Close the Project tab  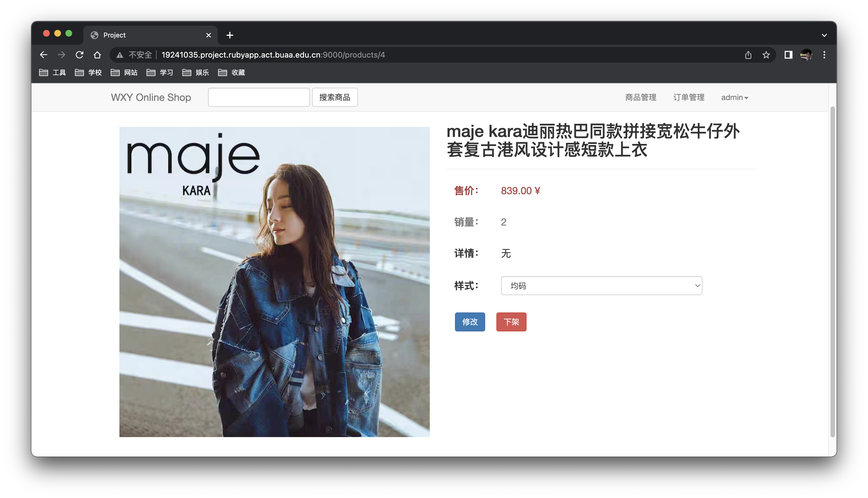point(209,35)
